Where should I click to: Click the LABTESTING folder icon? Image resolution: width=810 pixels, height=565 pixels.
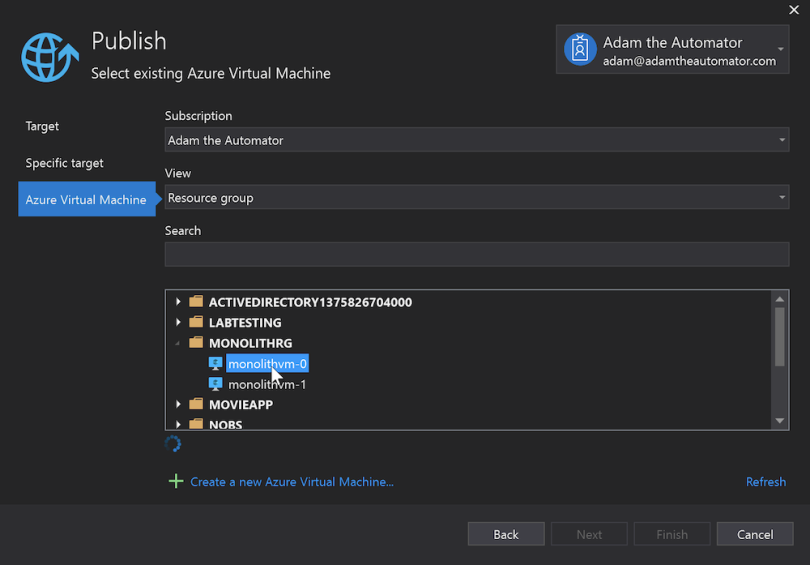click(196, 322)
